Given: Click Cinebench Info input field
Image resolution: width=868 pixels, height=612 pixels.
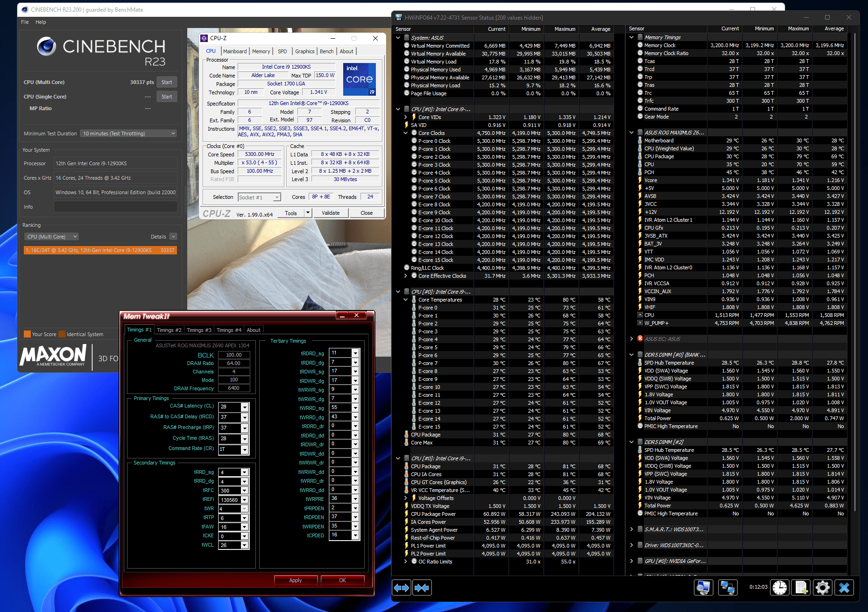Looking at the screenshot, I should pyautogui.click(x=115, y=207).
